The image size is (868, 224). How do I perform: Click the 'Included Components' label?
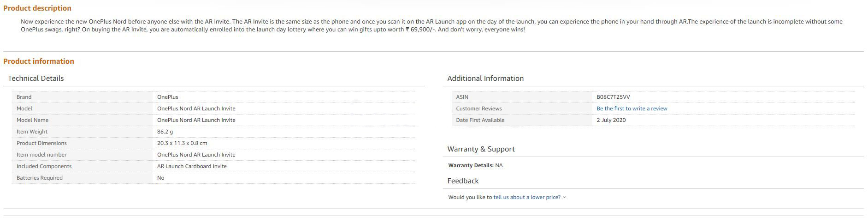tap(44, 166)
